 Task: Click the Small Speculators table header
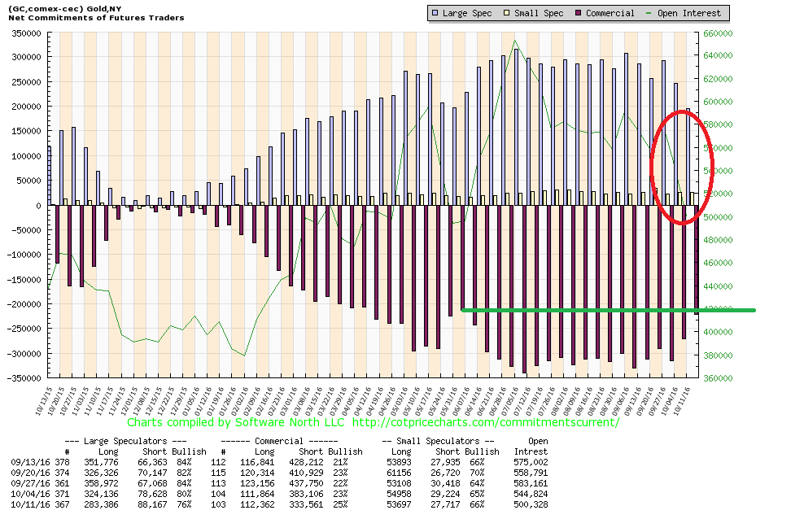437,442
